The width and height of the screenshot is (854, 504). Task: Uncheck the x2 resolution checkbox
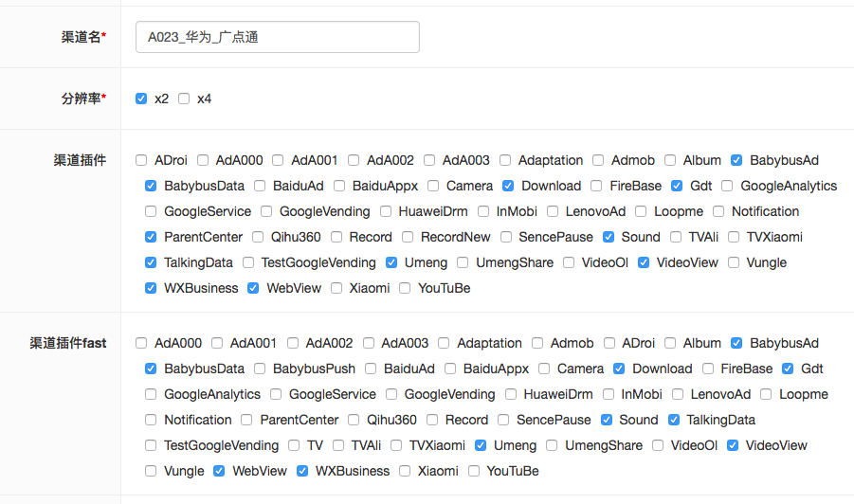click(x=141, y=99)
